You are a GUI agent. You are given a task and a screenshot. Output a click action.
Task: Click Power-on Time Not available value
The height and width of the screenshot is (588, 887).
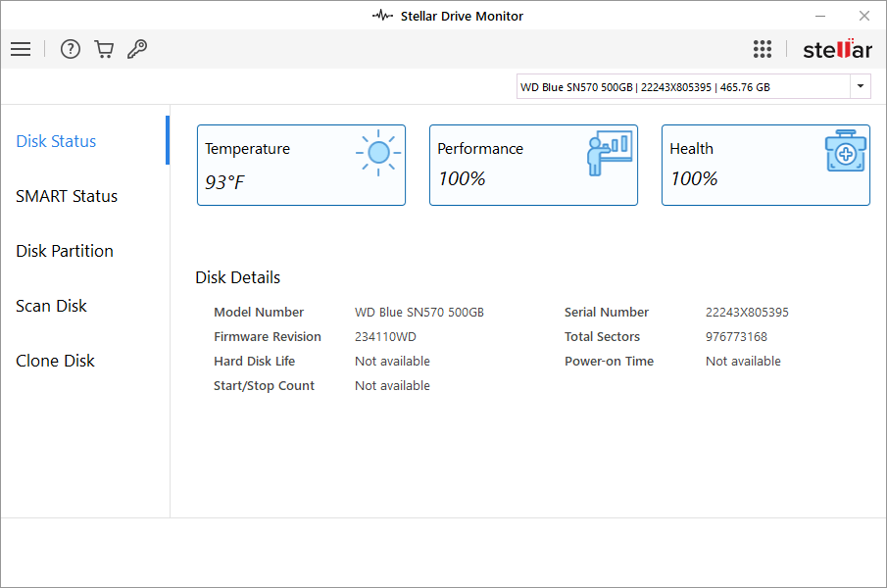[743, 361]
